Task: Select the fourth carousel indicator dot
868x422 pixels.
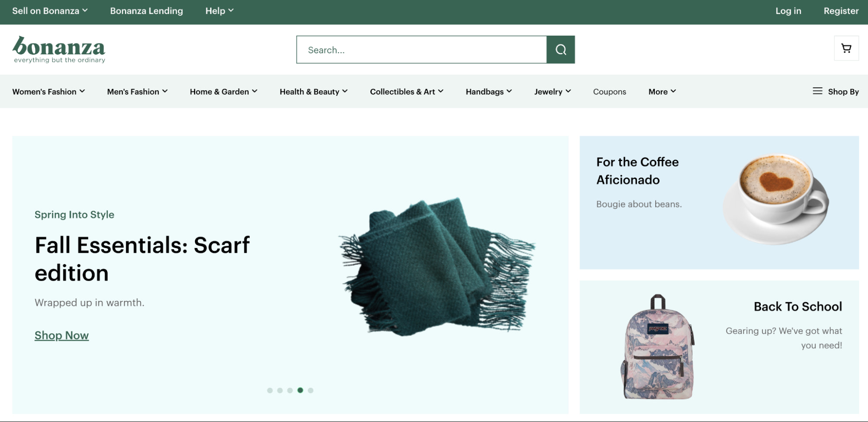Action: (300, 390)
